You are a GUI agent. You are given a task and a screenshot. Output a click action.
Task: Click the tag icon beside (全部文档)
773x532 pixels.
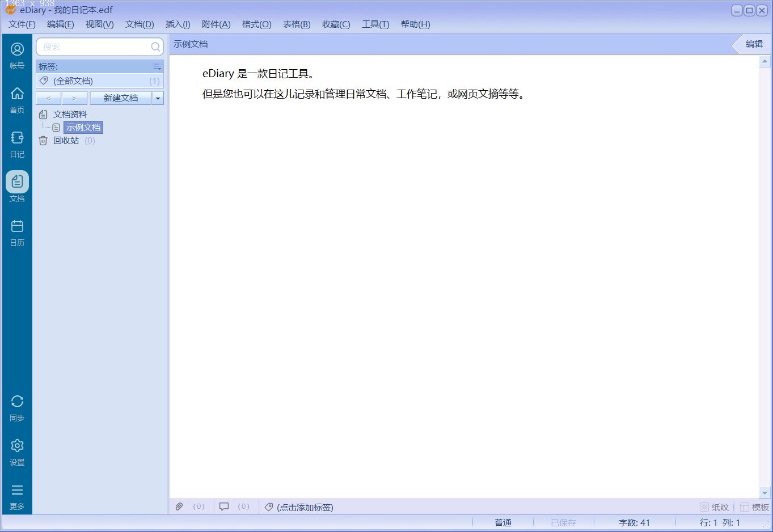click(x=44, y=81)
